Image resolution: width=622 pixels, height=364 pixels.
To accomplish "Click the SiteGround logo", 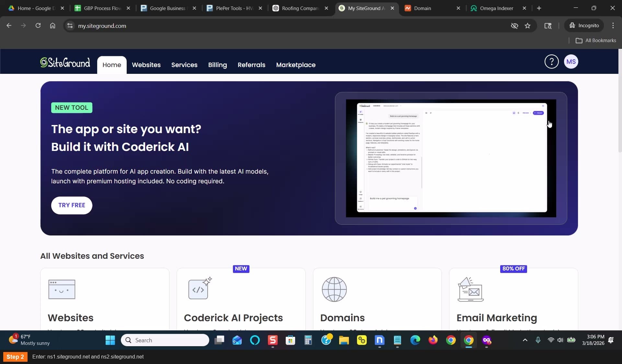I will pyautogui.click(x=65, y=62).
